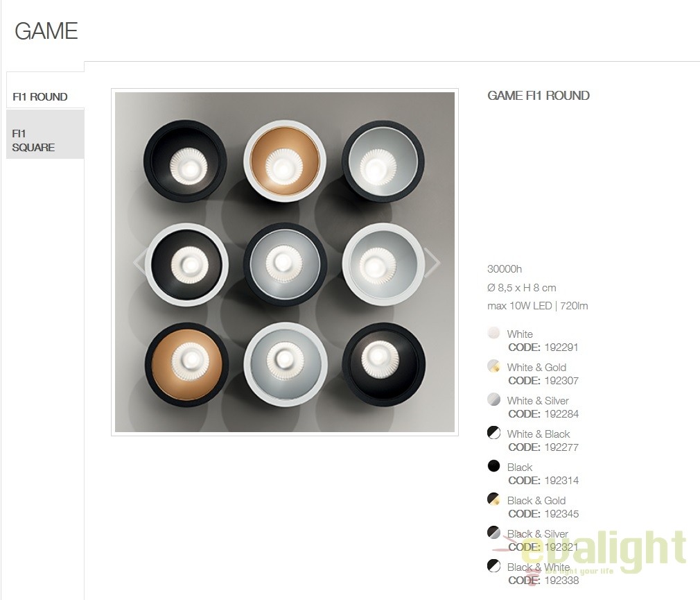Go to next product image arrow
700x600 pixels.
point(432,262)
